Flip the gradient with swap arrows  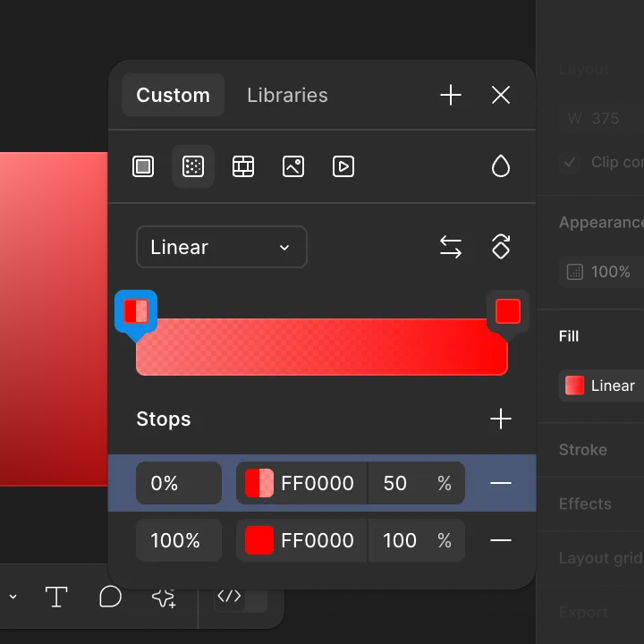[x=451, y=247]
